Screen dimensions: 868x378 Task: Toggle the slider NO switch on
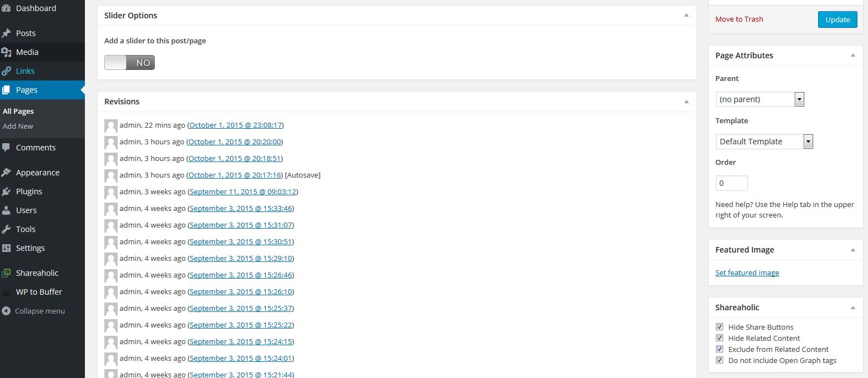pos(129,63)
